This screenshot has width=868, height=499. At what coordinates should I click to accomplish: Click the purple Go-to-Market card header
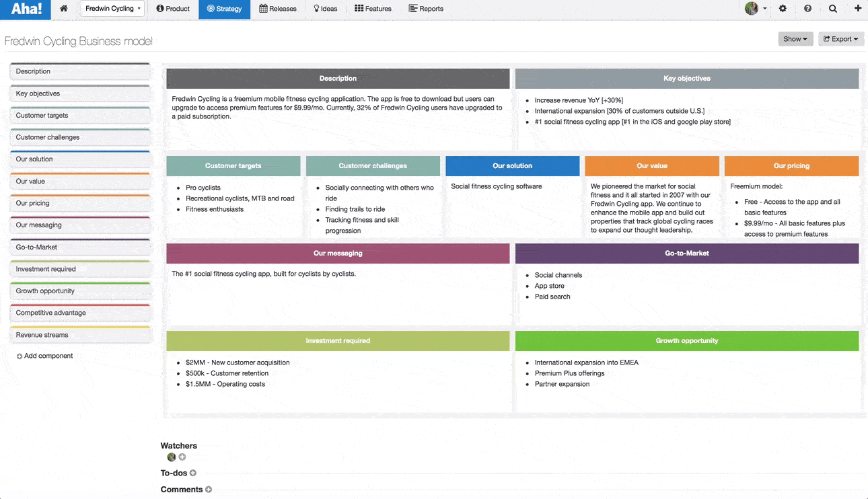[x=687, y=253]
